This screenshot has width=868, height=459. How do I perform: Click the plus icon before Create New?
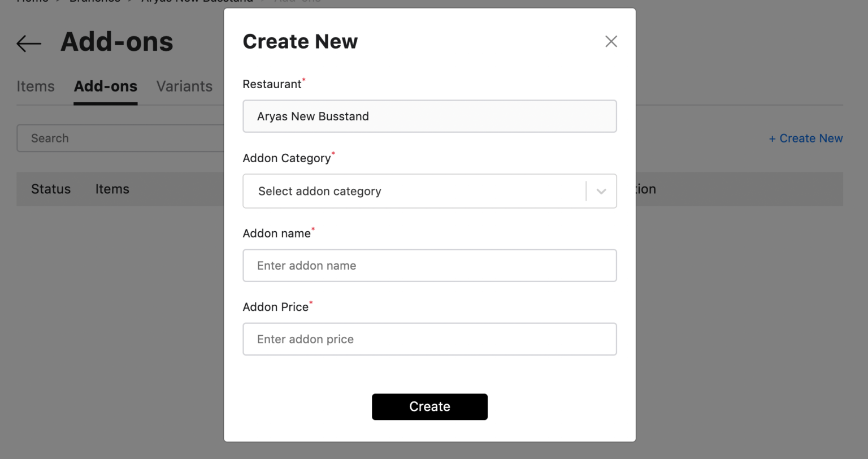pos(773,138)
